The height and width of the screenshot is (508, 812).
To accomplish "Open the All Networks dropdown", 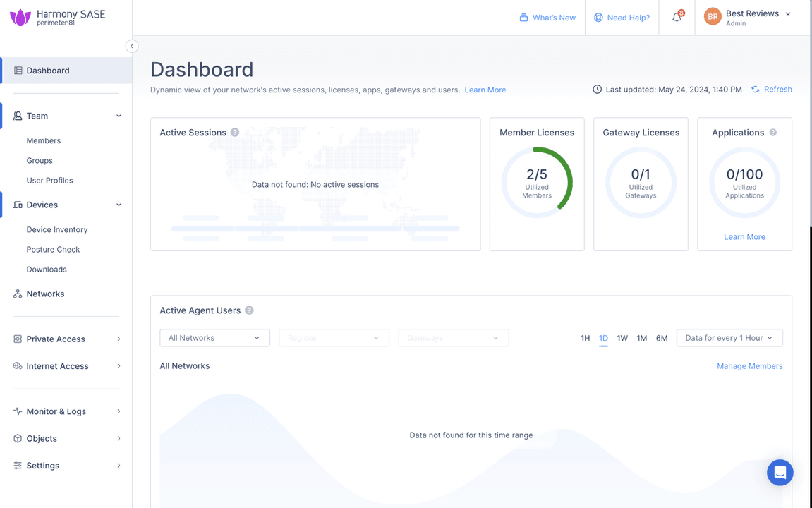I will click(214, 337).
